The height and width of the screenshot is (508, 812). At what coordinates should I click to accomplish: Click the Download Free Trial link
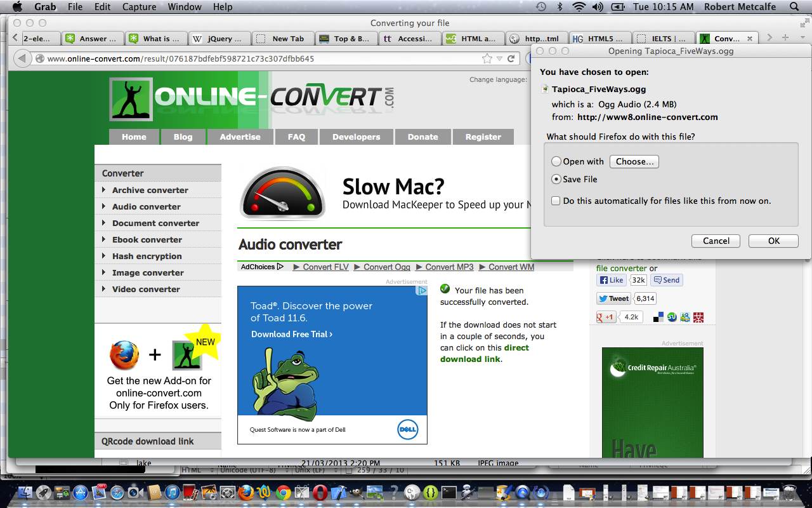click(x=292, y=334)
